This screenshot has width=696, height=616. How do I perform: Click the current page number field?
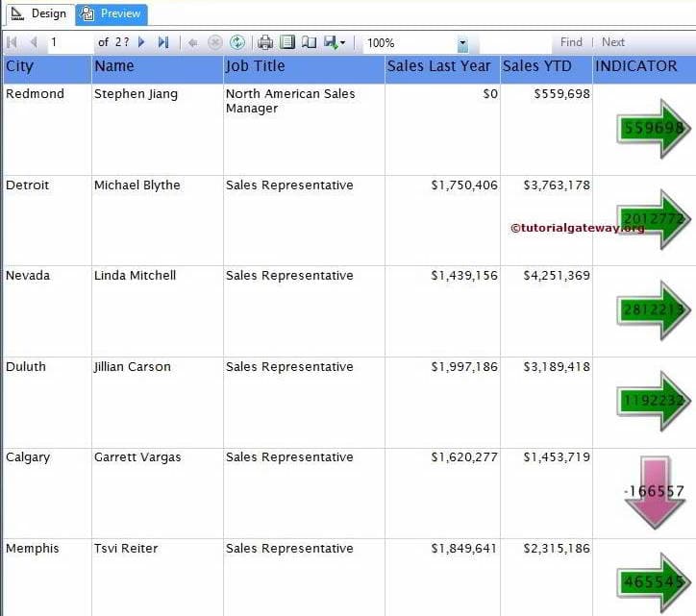pyautogui.click(x=69, y=42)
